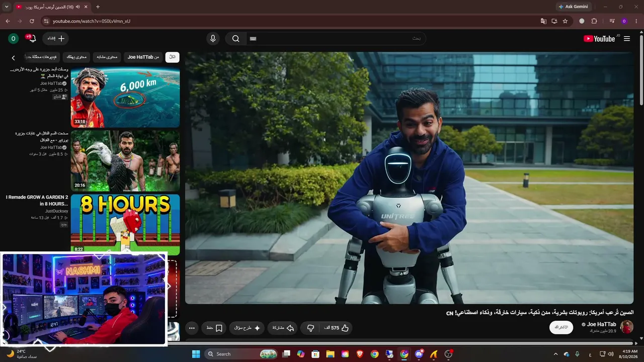Open the YouTube hamburger guide menu

(x=627, y=39)
